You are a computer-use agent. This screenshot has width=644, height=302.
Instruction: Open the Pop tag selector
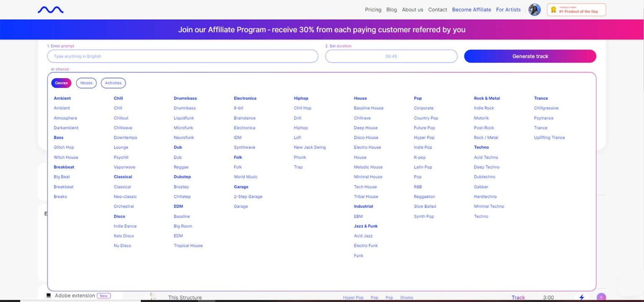pos(374,297)
